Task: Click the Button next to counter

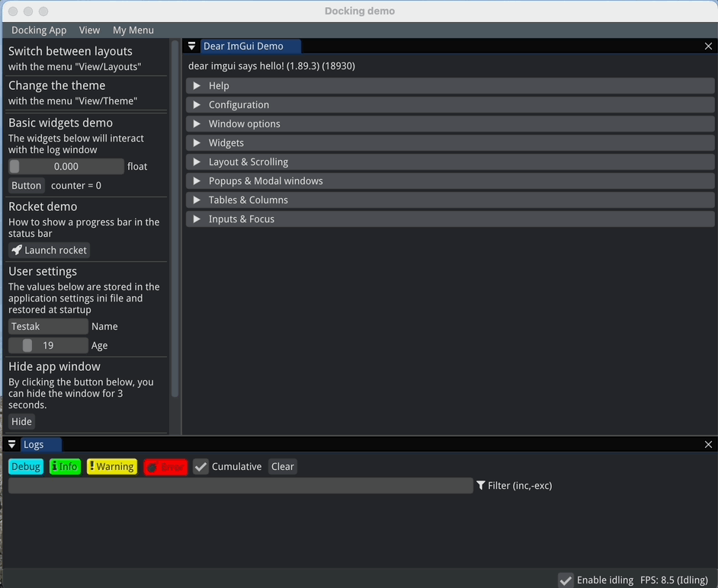Action: pos(27,185)
